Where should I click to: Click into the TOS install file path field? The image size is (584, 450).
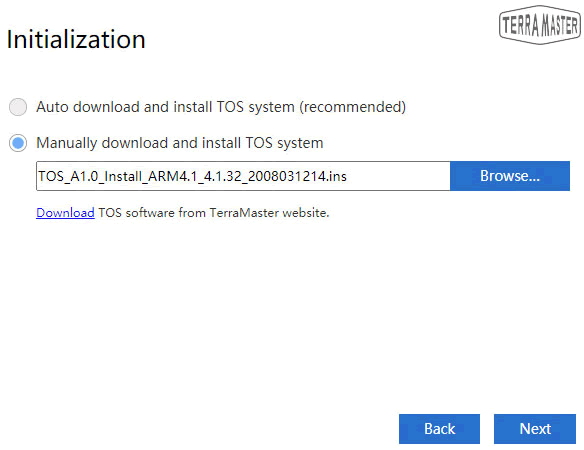click(243, 176)
